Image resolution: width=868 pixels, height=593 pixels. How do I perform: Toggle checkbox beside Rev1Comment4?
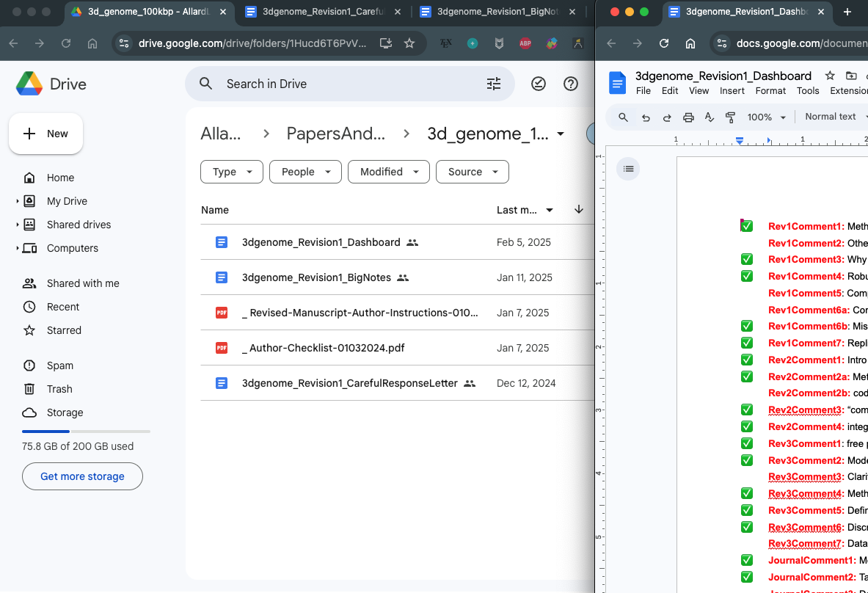point(747,276)
